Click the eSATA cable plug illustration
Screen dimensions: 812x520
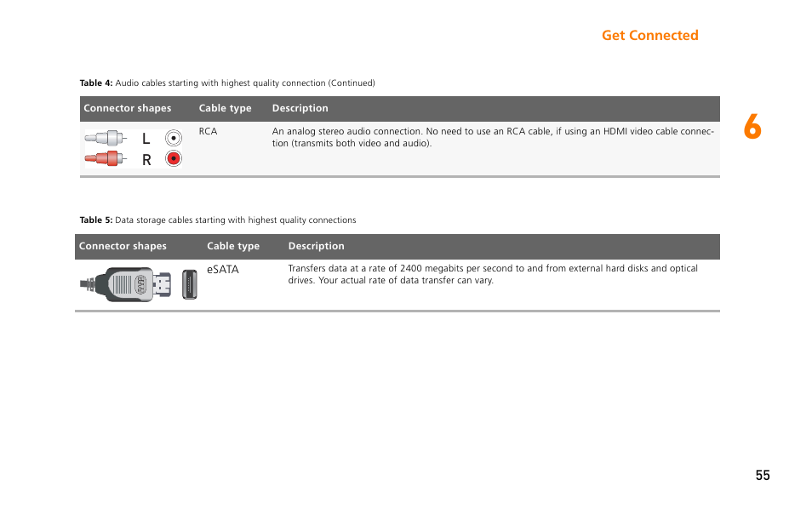126,284
